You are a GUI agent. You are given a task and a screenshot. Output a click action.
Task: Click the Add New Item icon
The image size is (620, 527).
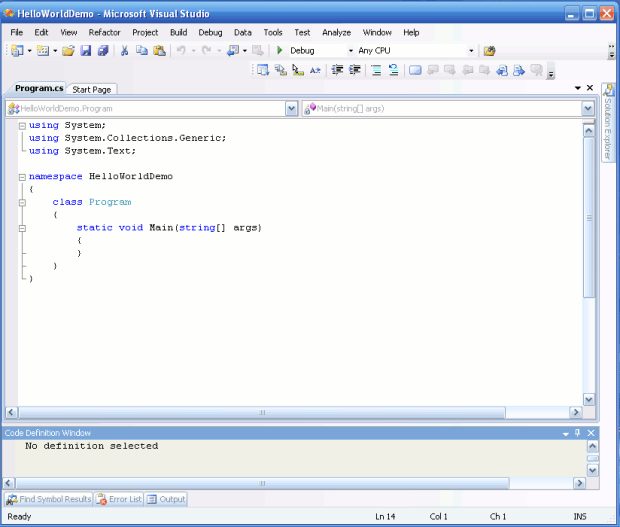[x=43, y=51]
